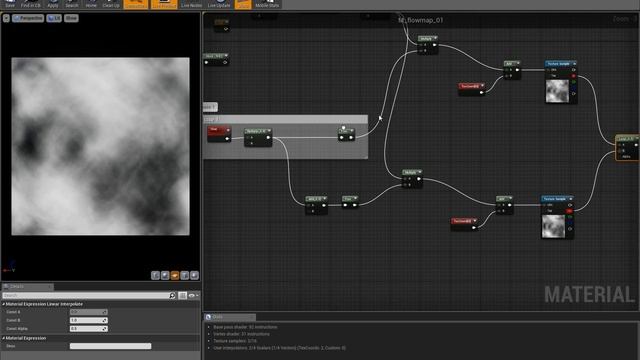Select the upper Add node
640x360 pixels.
coord(512,69)
